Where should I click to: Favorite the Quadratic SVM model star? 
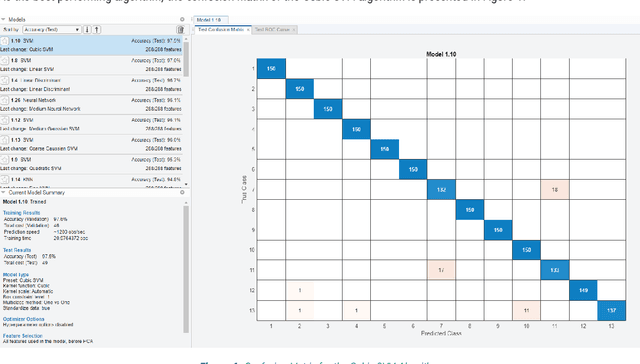4,160
